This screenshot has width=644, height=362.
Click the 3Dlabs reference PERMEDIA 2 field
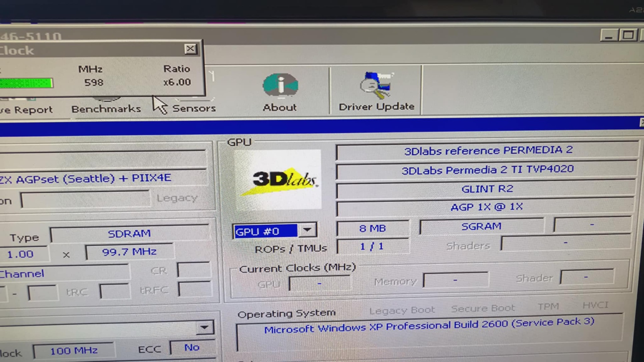[x=488, y=151]
